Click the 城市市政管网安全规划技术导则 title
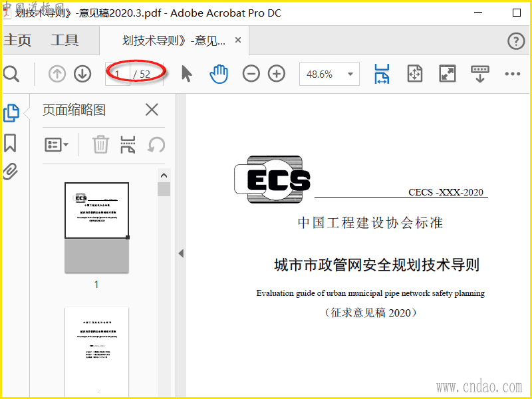 tap(376, 265)
